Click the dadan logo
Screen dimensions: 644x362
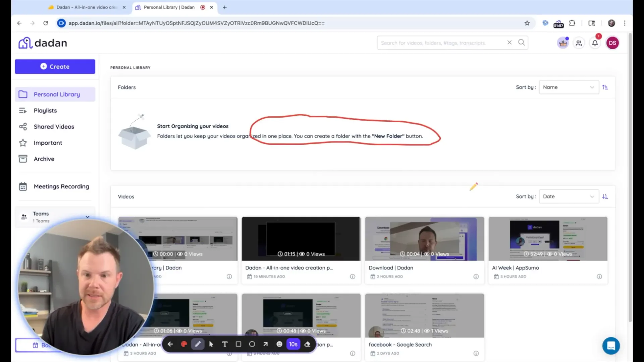click(x=43, y=43)
